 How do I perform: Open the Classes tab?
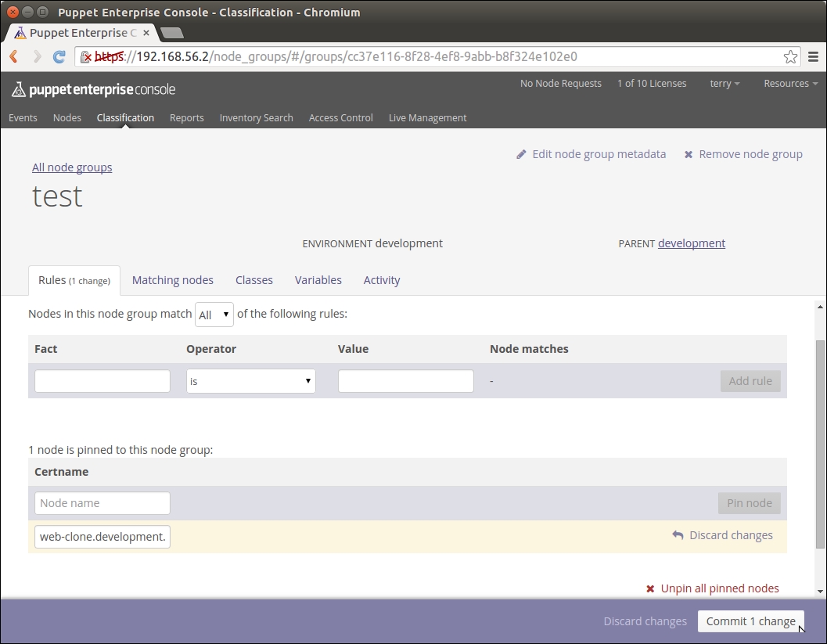tap(254, 280)
